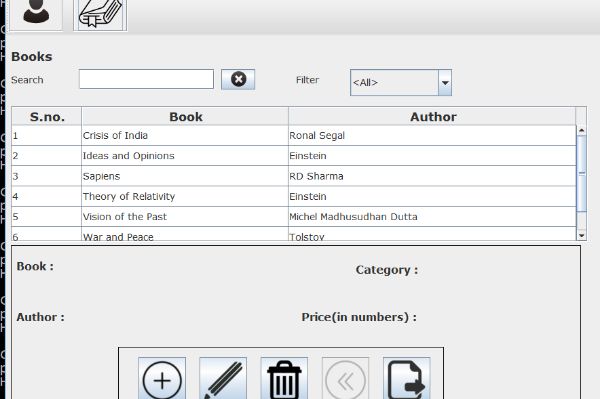
Task: Click the Price(in numbers) : label
Action: [359, 317]
